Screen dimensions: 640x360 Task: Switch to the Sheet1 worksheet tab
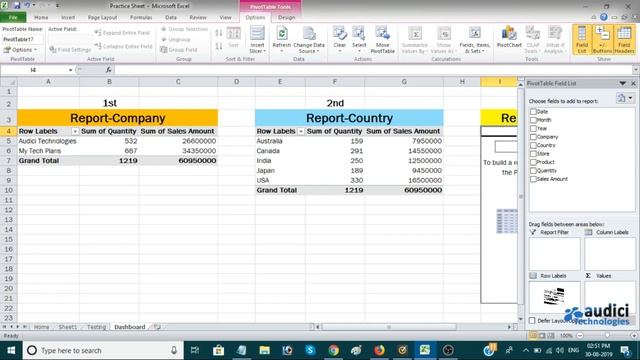(67, 327)
